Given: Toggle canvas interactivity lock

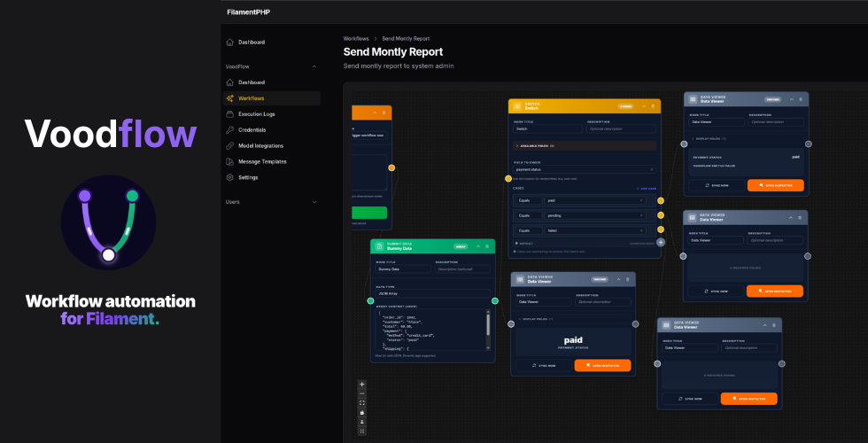Looking at the screenshot, I should (x=361, y=412).
